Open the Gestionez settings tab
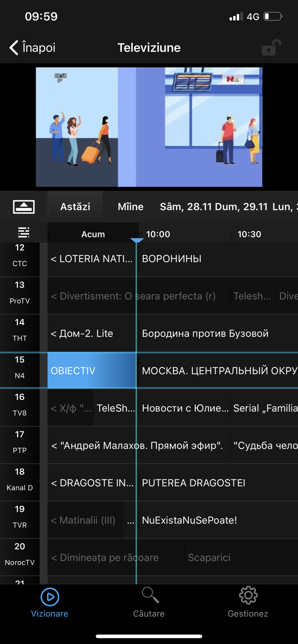The height and width of the screenshot is (644, 298). pos(248,603)
